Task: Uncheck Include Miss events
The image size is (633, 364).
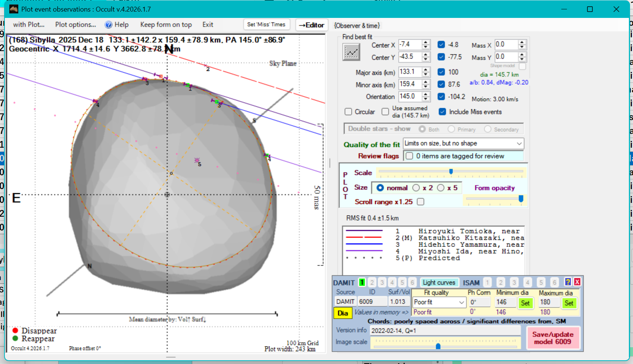Action: (442, 112)
